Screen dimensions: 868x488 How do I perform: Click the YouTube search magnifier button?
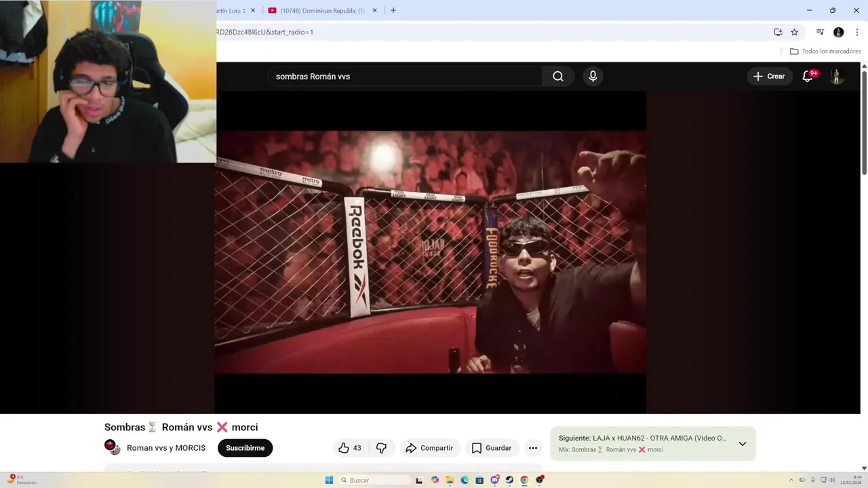(558, 77)
